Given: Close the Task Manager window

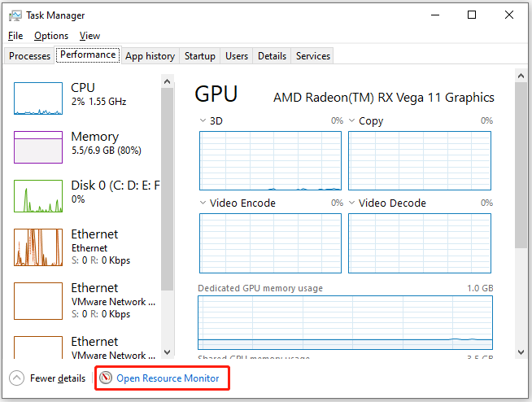Looking at the screenshot, I should pos(509,15).
